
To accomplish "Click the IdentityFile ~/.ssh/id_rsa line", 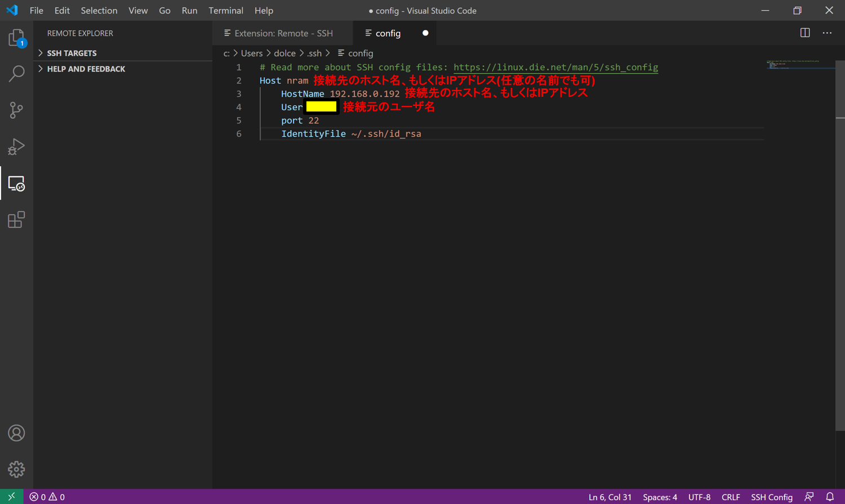I will [x=351, y=133].
